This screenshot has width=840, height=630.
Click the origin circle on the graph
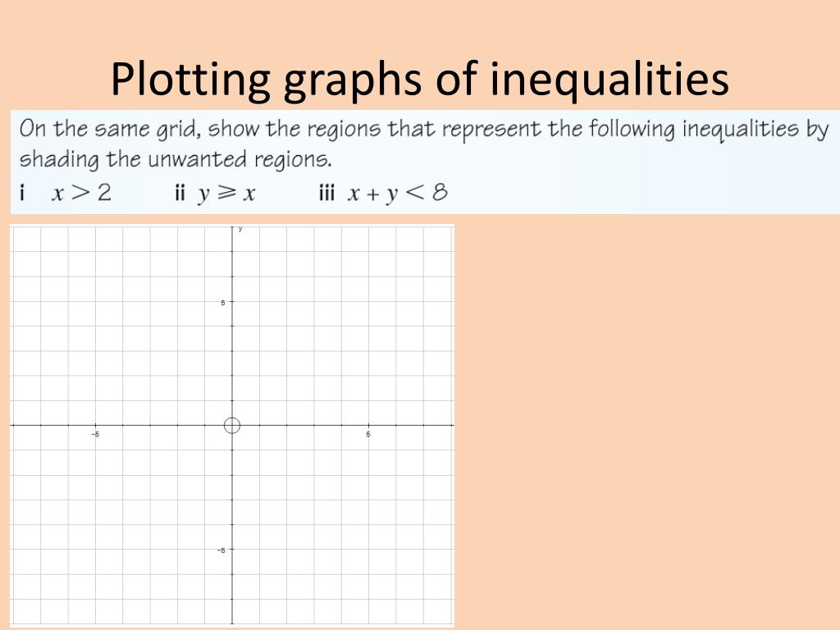coord(231,426)
